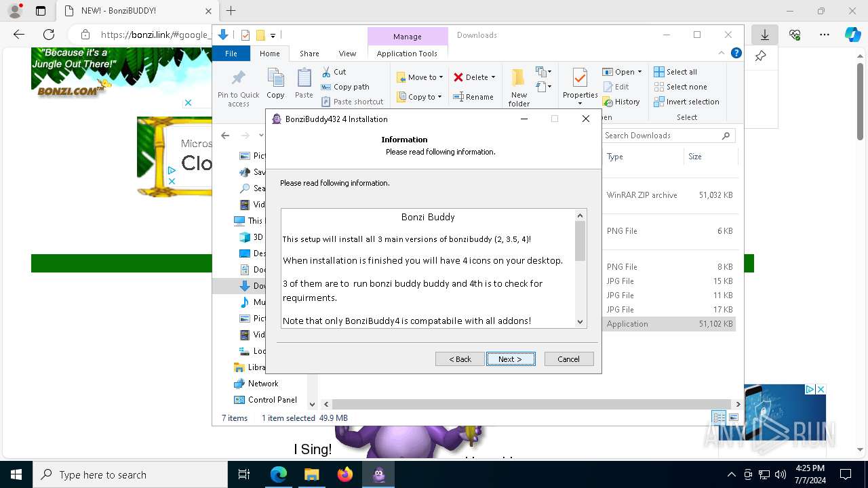868x488 pixels.
Task: Click Copy path command
Action: [x=345, y=87]
